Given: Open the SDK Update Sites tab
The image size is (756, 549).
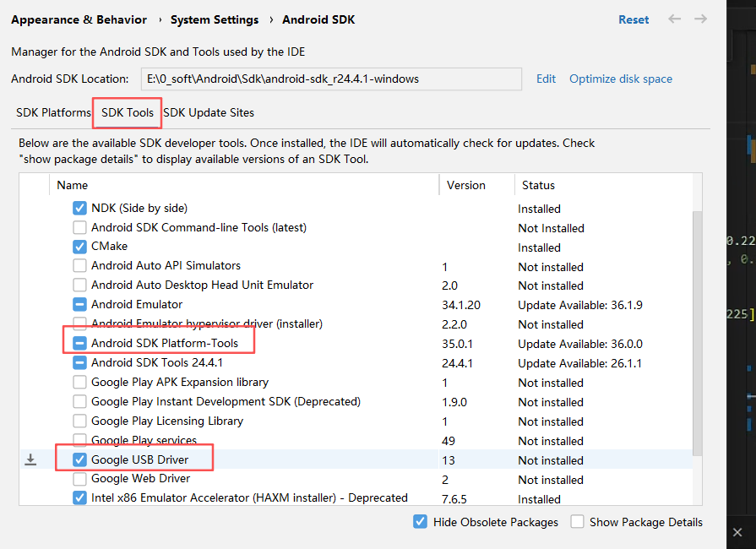Looking at the screenshot, I should 209,112.
